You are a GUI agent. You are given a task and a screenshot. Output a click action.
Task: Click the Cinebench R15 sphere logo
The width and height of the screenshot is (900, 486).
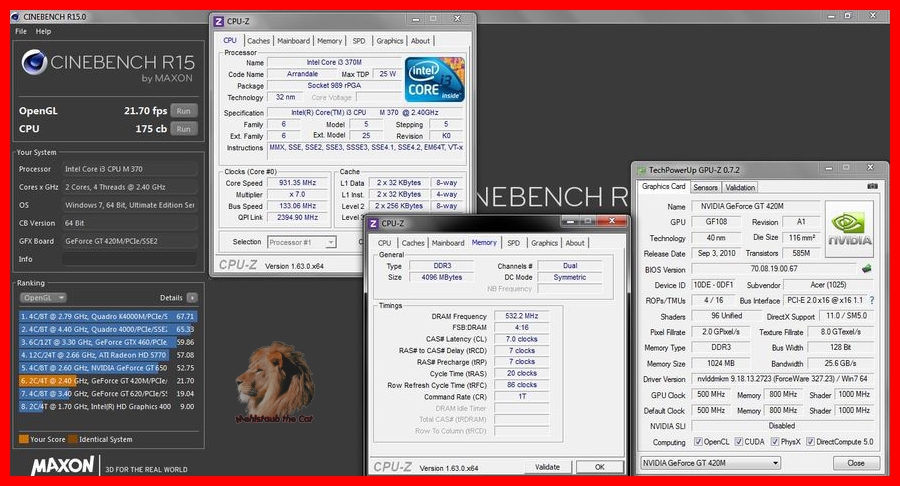tap(34, 62)
